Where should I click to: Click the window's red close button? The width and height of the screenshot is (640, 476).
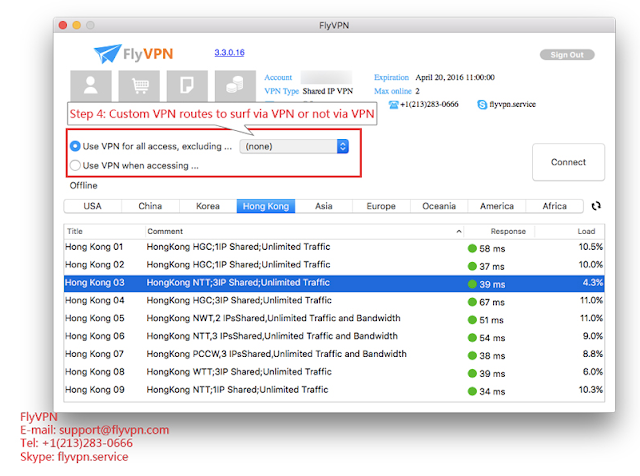click(63, 25)
